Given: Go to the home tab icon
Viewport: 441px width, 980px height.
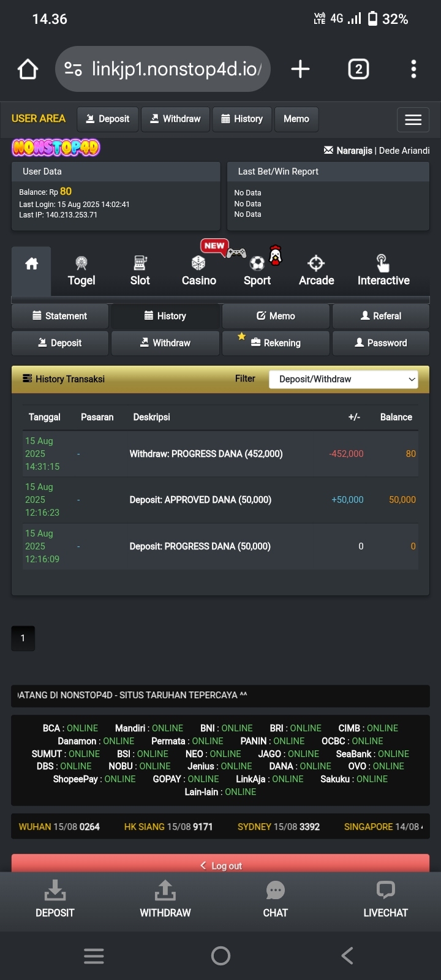Looking at the screenshot, I should tap(31, 265).
